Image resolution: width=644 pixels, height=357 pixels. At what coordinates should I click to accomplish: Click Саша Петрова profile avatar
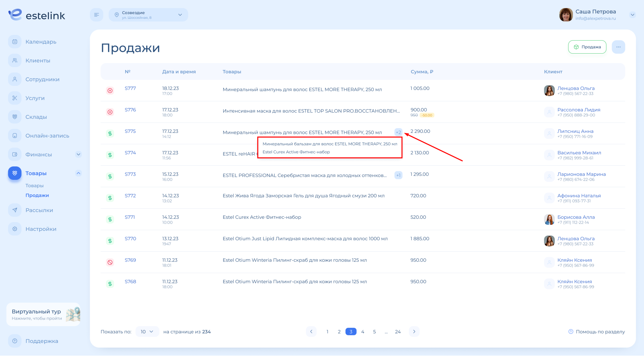point(566,15)
